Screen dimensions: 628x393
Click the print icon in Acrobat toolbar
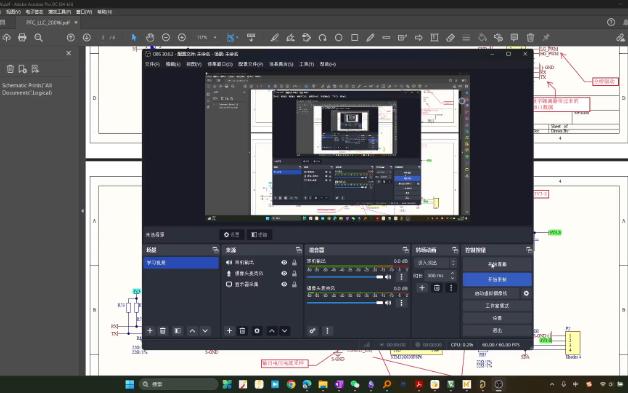pyautogui.click(x=22, y=38)
